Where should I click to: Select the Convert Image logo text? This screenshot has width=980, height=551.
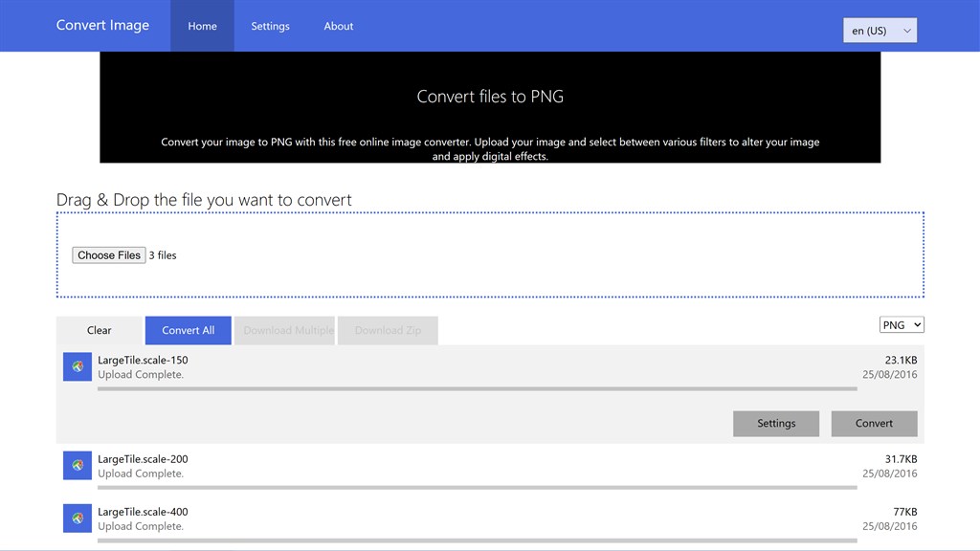click(x=102, y=26)
